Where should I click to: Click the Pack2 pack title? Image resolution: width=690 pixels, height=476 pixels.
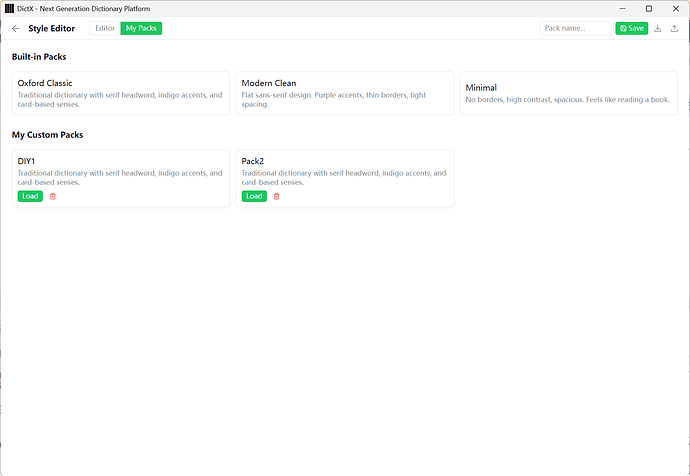click(x=253, y=161)
